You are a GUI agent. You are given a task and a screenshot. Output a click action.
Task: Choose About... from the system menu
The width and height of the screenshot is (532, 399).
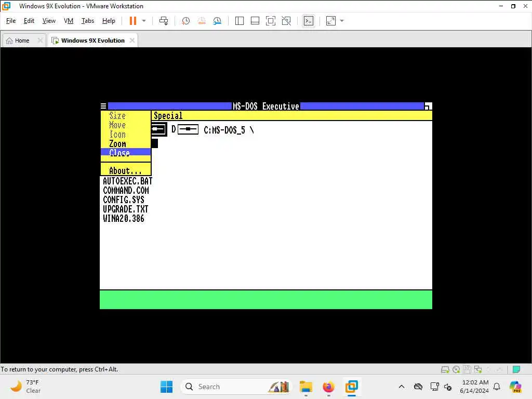[125, 170]
